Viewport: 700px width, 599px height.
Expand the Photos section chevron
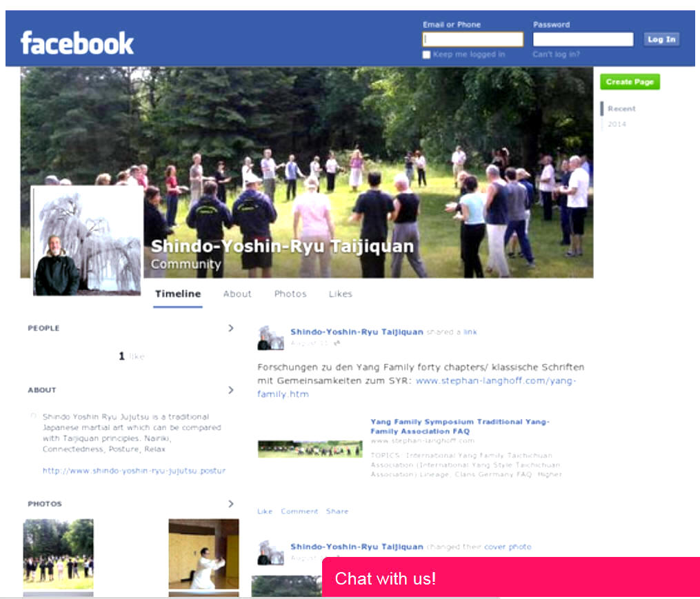tap(230, 504)
